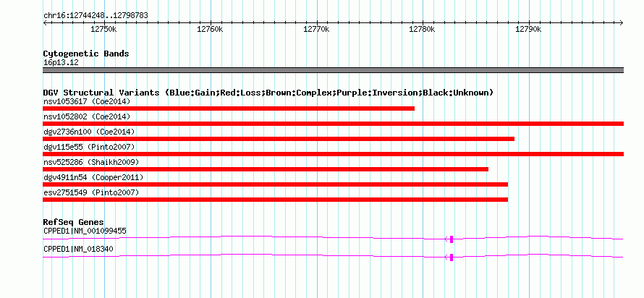Screen dimensions: 644x298
Task: Click the 12780k ruler tick label
Action: (x=423, y=29)
